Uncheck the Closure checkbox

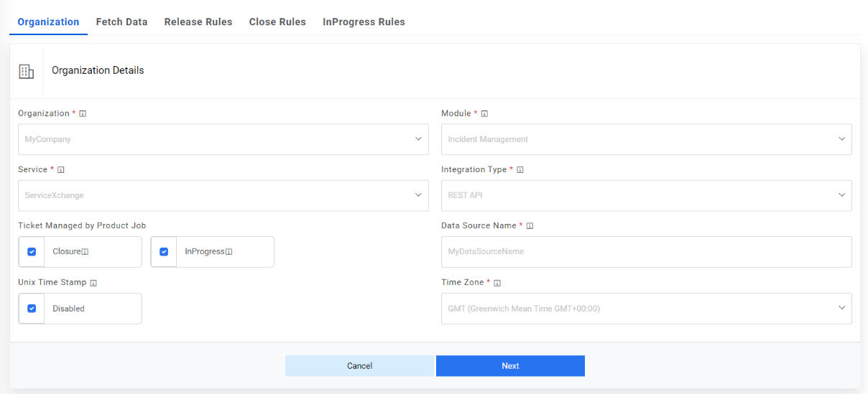[x=32, y=252]
